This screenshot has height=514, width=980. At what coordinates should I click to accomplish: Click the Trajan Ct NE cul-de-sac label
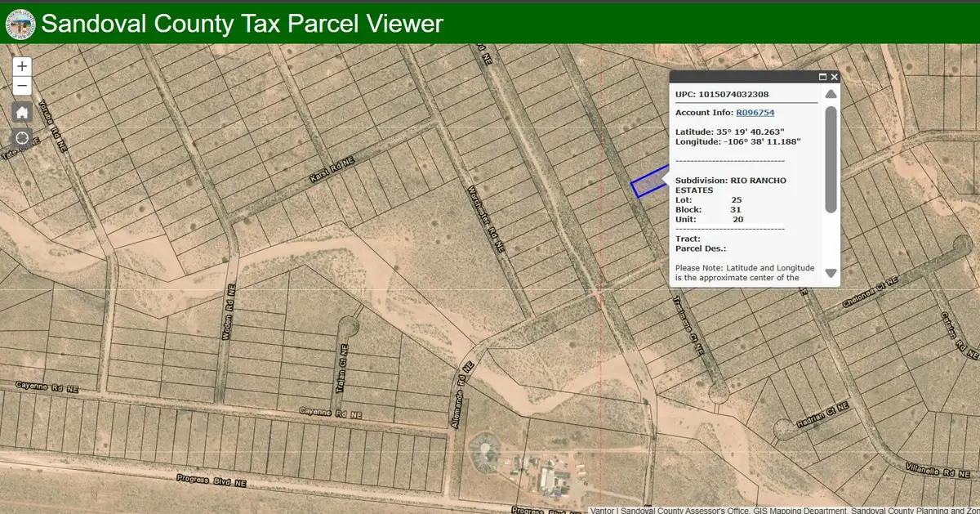(x=341, y=374)
